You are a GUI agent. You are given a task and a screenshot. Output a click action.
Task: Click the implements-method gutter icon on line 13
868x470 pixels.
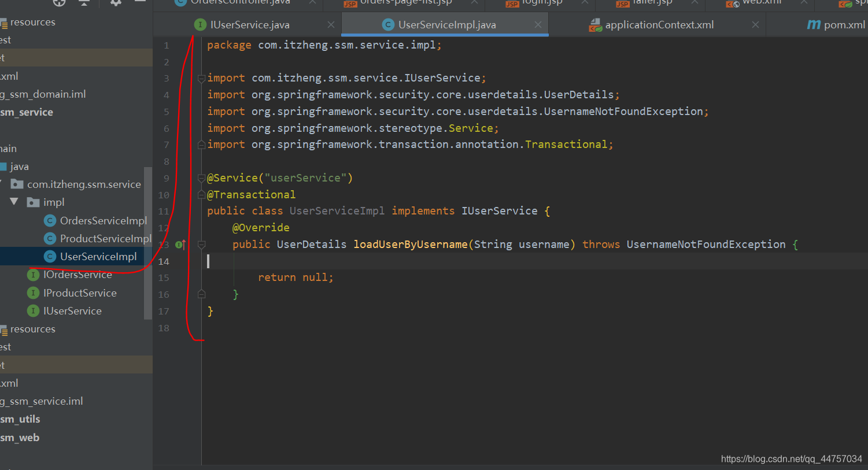tap(180, 245)
